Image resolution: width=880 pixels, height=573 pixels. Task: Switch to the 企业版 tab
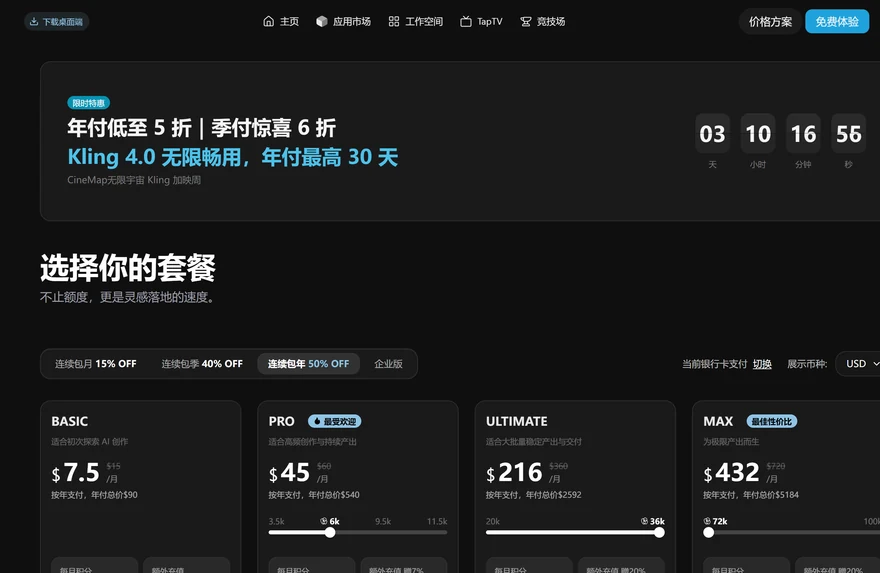pos(388,364)
